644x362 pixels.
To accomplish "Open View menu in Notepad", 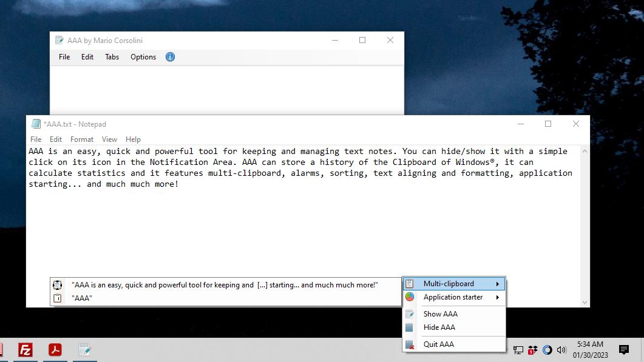I will pyautogui.click(x=109, y=139).
